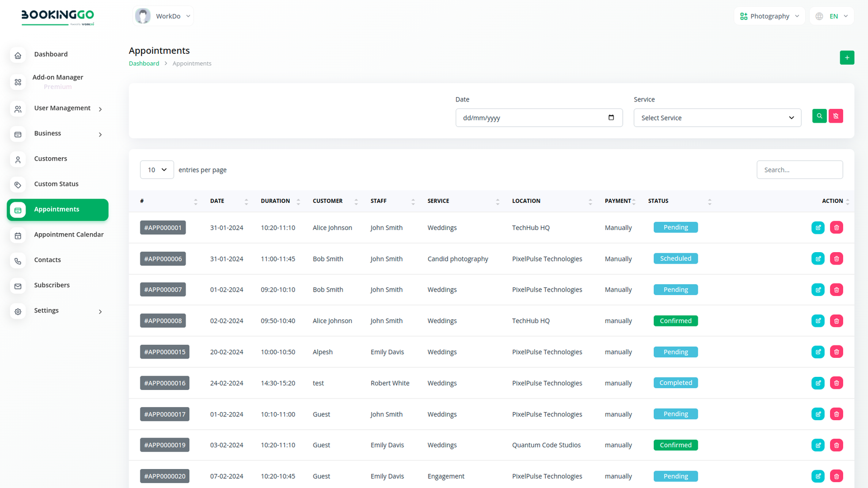Image resolution: width=868 pixels, height=488 pixels.
Task: Click edit icon for appointment #APP000008
Action: [x=818, y=321]
